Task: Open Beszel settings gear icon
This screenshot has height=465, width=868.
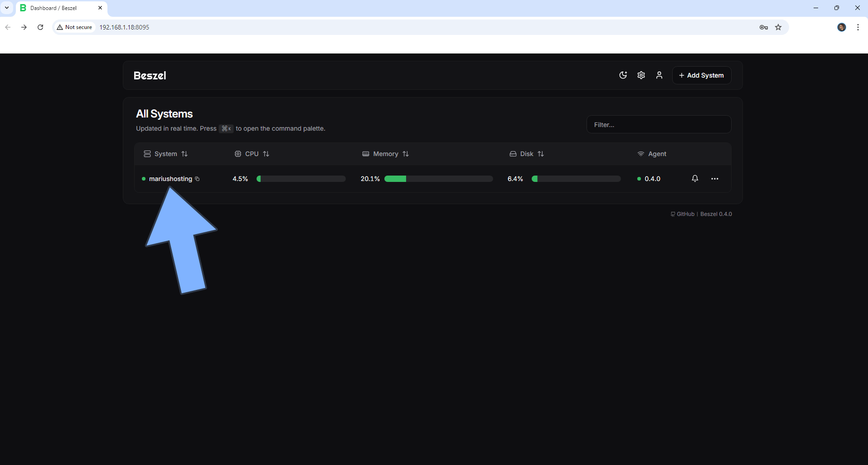Action: point(641,75)
